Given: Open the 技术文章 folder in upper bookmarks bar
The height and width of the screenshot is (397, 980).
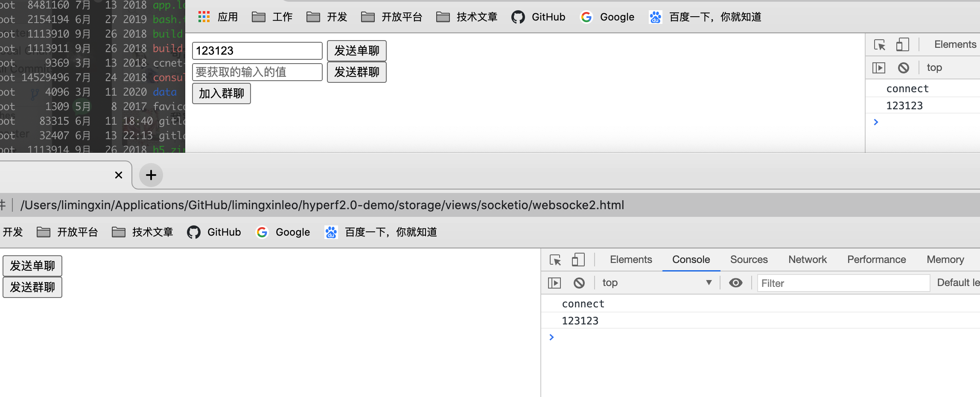Looking at the screenshot, I should tap(467, 17).
